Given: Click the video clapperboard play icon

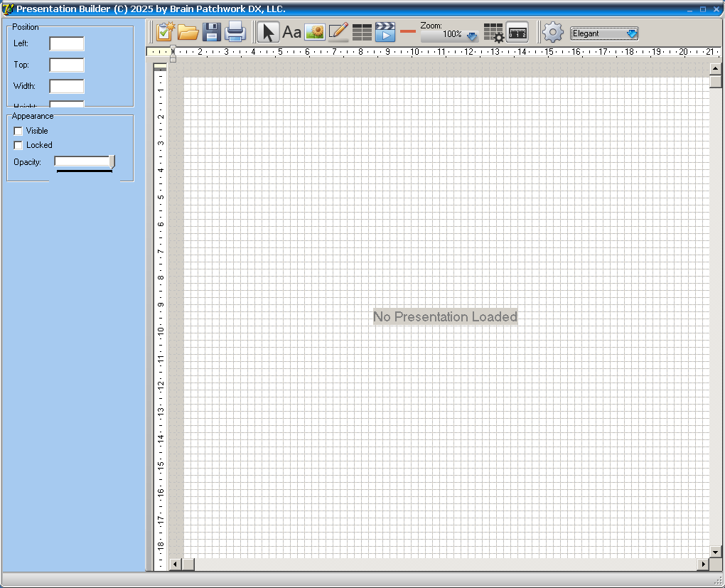Looking at the screenshot, I should pos(385,32).
